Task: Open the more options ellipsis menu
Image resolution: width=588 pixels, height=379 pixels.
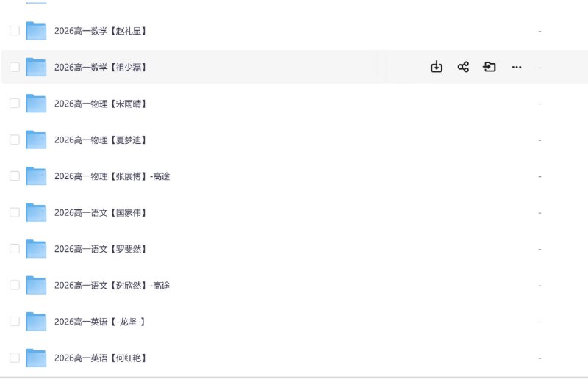Action: (517, 67)
